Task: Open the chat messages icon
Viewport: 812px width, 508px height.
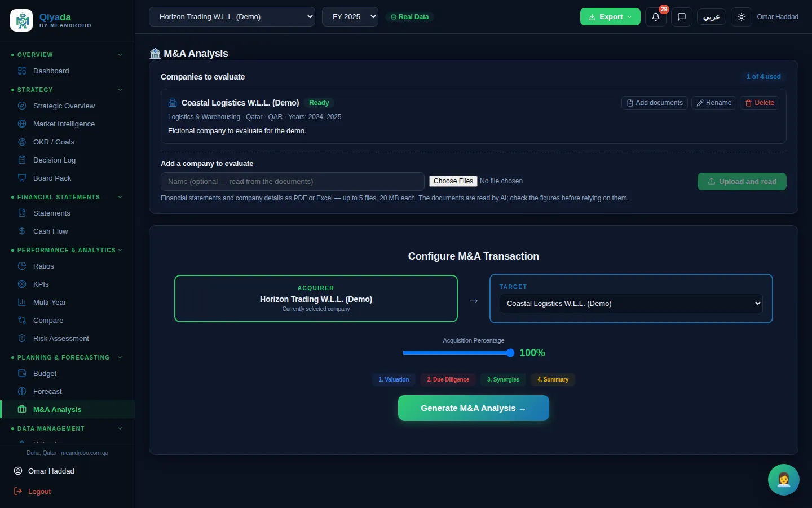Action: pos(681,17)
